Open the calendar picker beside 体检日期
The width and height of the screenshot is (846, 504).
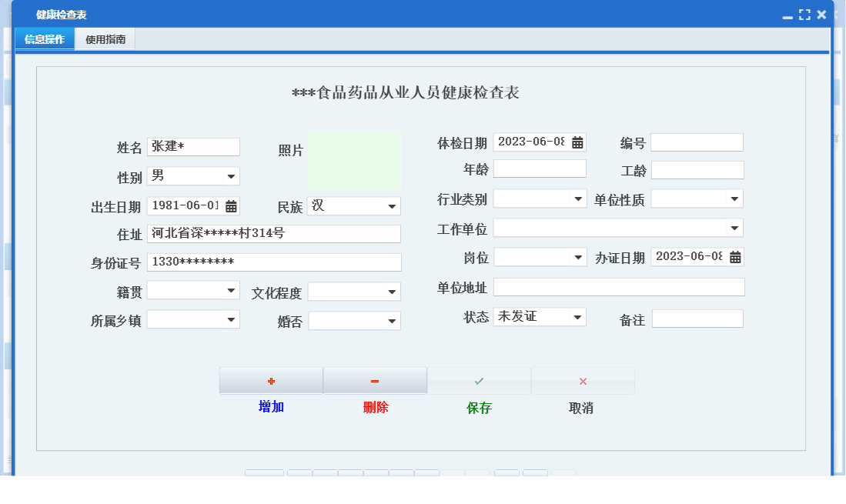[x=576, y=142]
